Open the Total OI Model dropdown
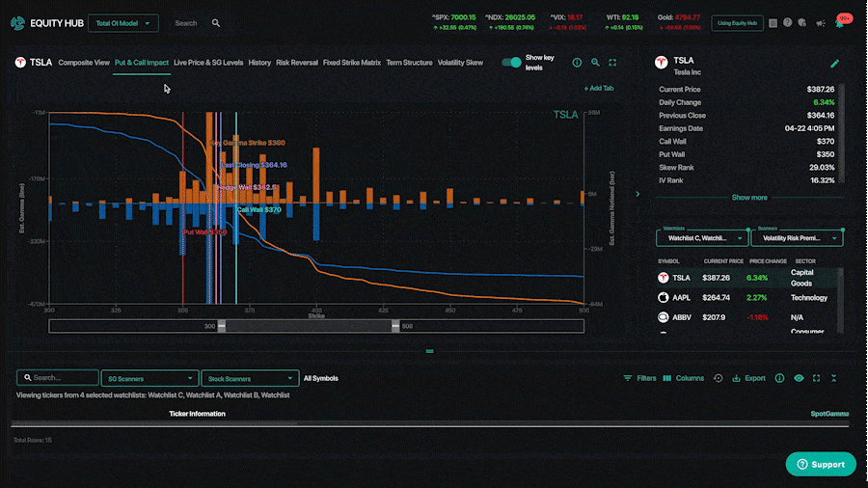Viewport: 868px width, 488px height. coord(122,23)
